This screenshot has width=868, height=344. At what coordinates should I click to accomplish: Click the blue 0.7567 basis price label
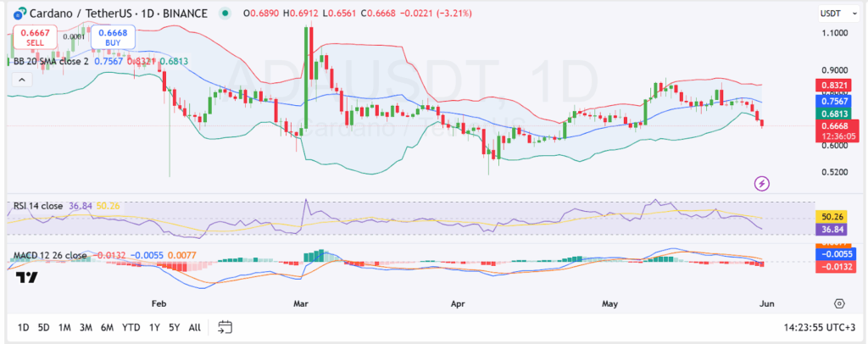[836, 101]
